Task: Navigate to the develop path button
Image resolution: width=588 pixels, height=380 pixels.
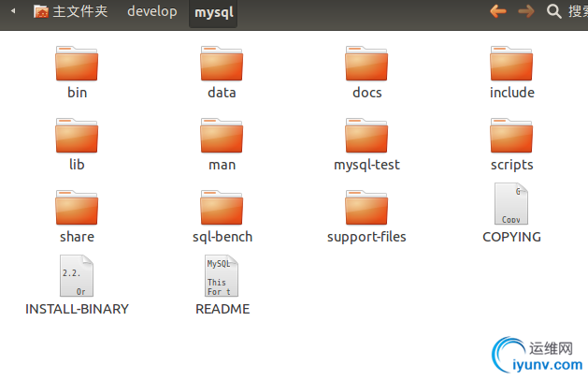Action: pos(151,11)
